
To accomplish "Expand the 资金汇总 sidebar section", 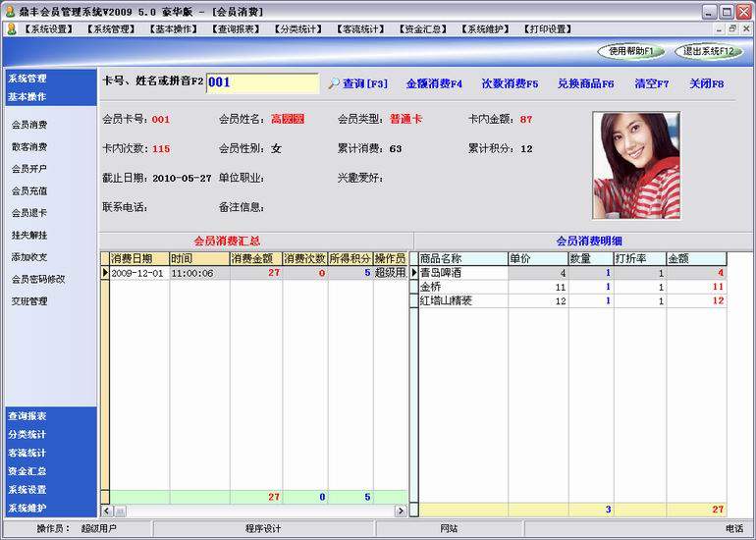I will click(x=27, y=470).
